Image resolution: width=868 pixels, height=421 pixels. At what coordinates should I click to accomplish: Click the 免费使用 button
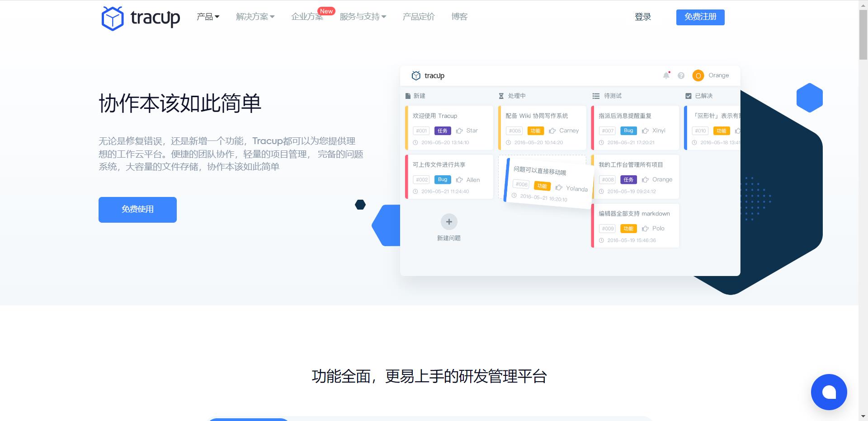point(137,209)
